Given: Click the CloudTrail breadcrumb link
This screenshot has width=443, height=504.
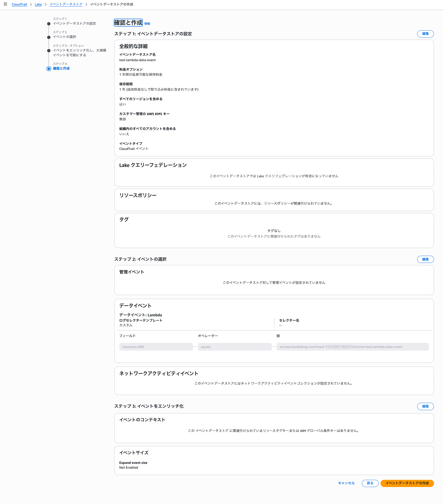Looking at the screenshot, I should coord(19,5).
